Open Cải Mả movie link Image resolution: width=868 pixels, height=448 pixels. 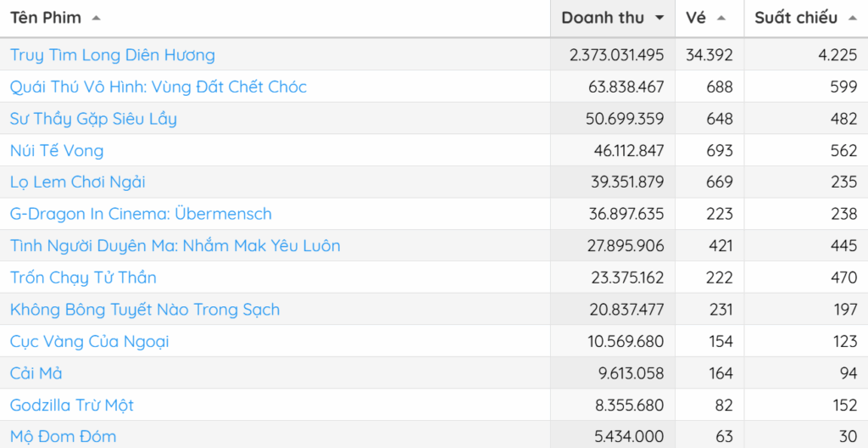pos(36,373)
